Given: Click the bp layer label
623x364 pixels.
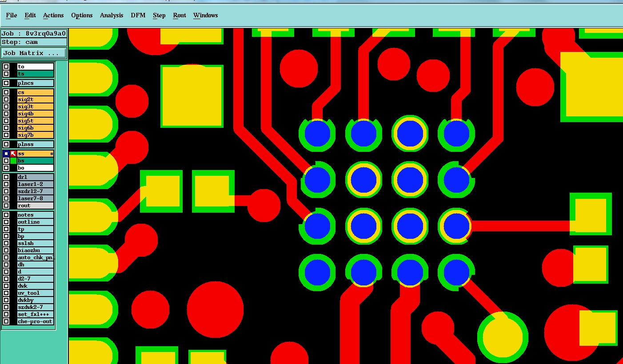Looking at the screenshot, I should tap(35, 236).
